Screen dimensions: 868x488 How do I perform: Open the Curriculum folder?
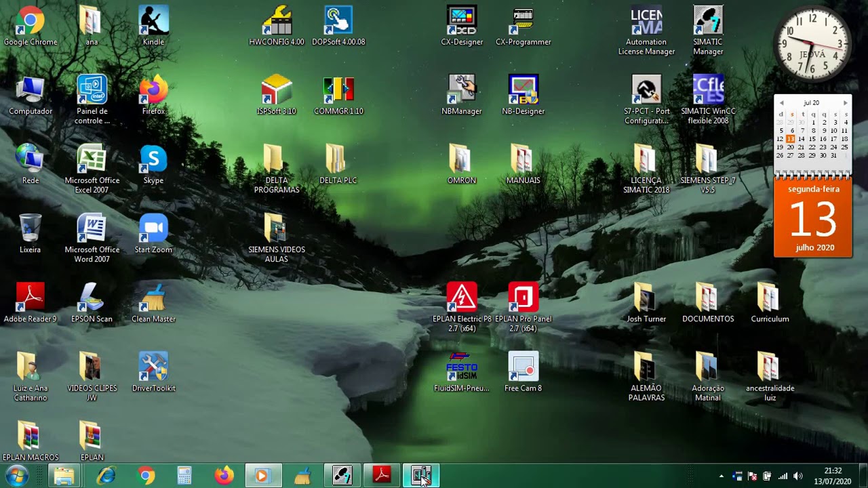tap(770, 302)
